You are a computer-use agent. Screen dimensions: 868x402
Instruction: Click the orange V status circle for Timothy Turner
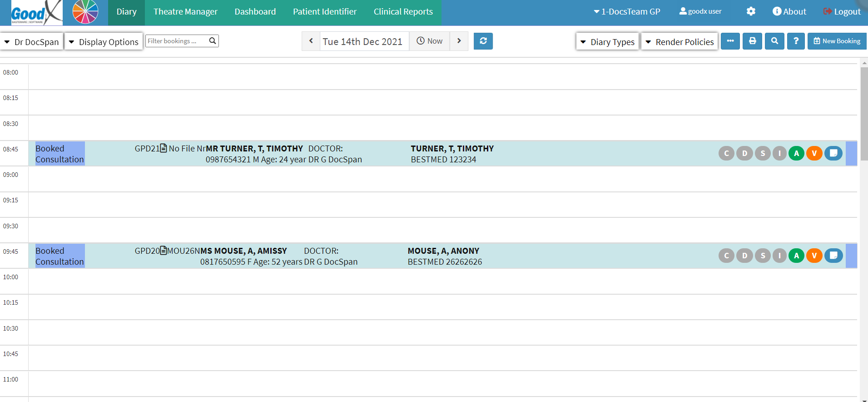click(x=814, y=153)
